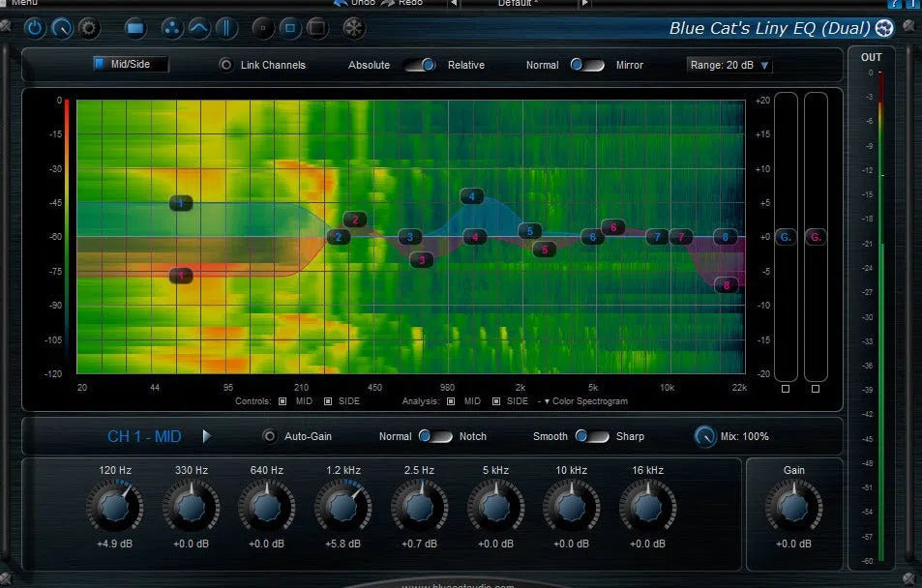922x588 pixels.
Task: Open the Menu in the top-left corner
Action: tap(24, 4)
